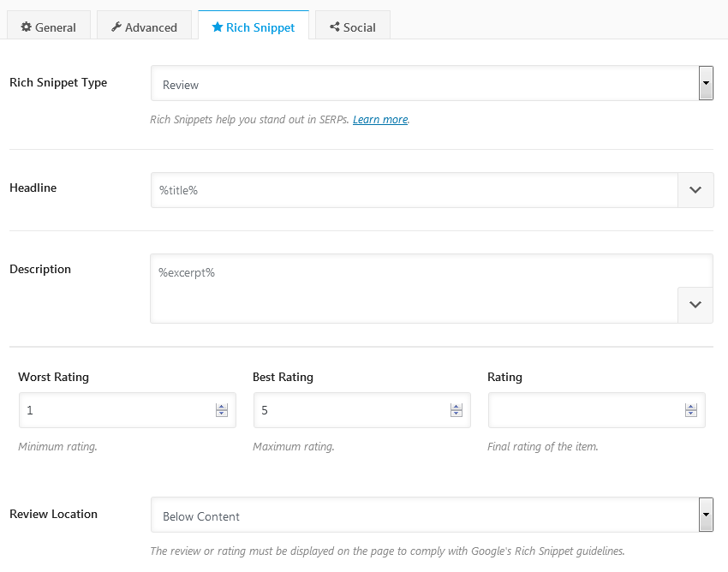Screen dimensions: 728x572
Task: Click the Google's Rich Snippet guidelines note
Action: coord(388,551)
